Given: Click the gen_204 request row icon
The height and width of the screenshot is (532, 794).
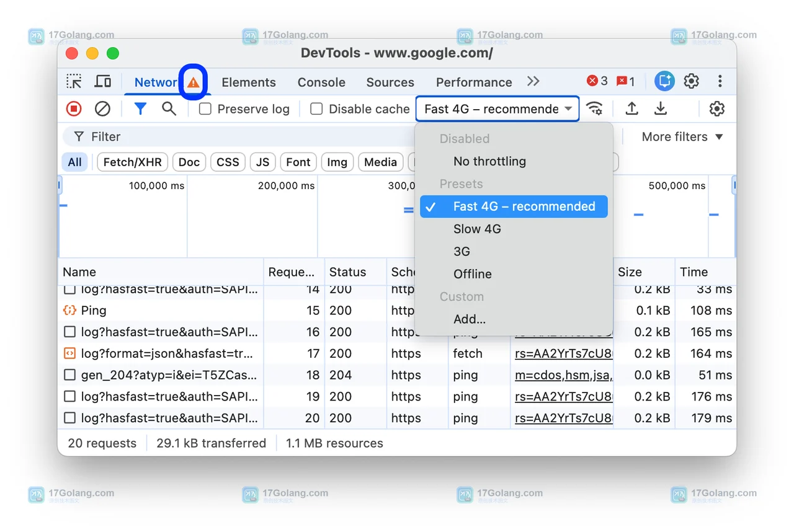Looking at the screenshot, I should click(x=70, y=375).
